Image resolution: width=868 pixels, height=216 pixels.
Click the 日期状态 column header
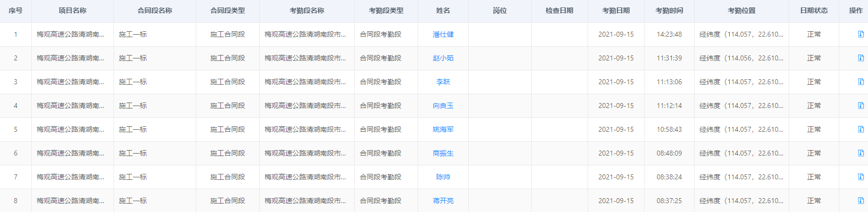click(x=814, y=10)
